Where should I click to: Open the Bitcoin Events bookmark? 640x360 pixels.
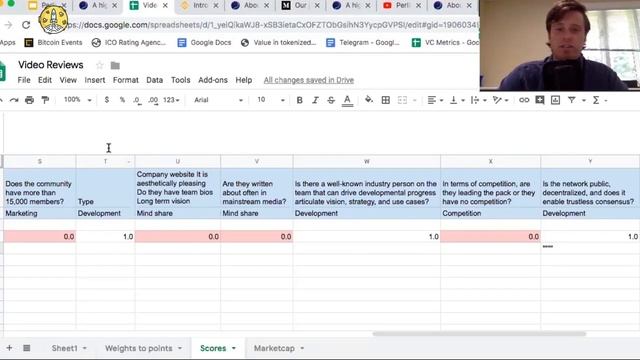(53, 42)
